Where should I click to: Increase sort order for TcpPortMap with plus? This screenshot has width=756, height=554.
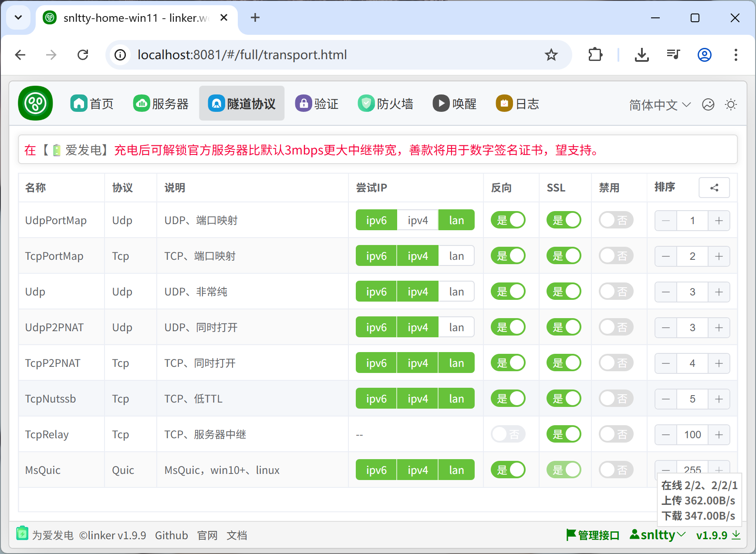pyautogui.click(x=719, y=256)
